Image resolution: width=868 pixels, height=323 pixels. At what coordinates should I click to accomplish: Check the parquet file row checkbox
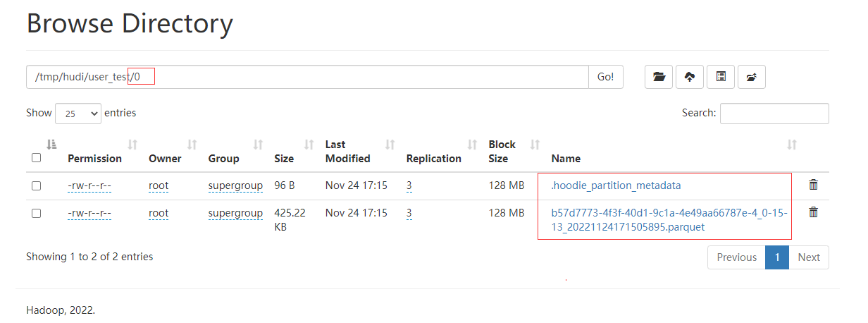[37, 213]
